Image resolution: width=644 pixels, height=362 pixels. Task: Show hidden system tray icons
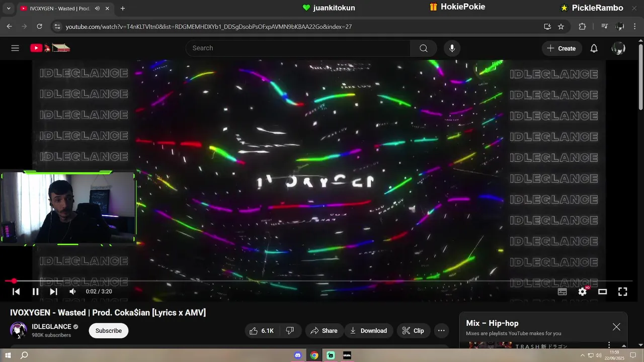pos(583,355)
